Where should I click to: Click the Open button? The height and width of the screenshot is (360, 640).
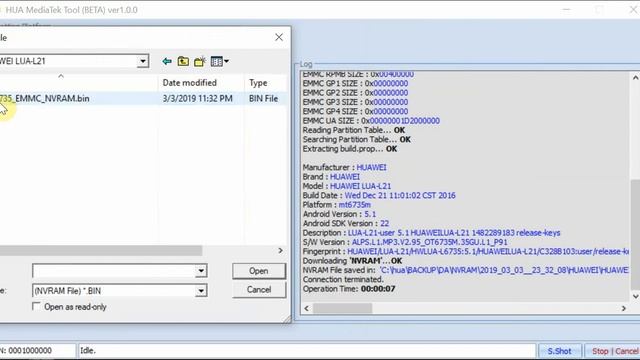tap(259, 271)
